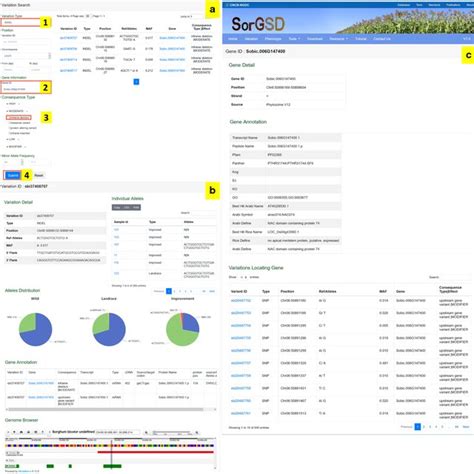Click Previous in Variations Locating Gene pagination
Screen dimensions: 474x474
click(406, 427)
